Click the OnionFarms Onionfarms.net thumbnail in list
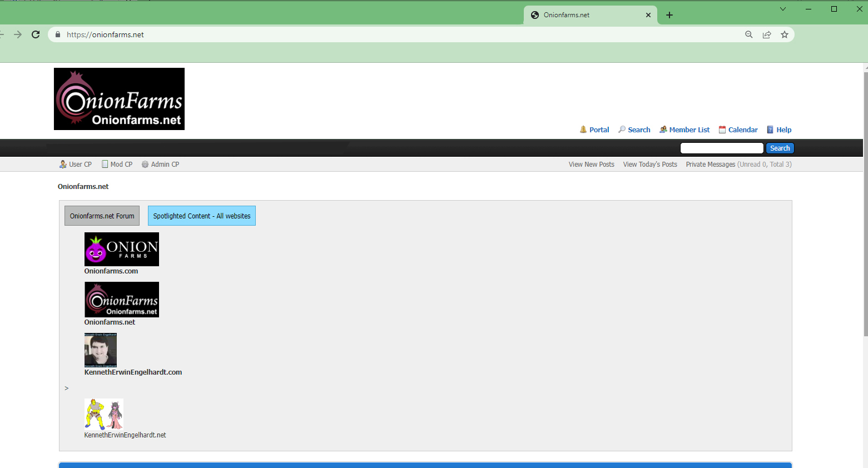The width and height of the screenshot is (868, 468). tap(122, 300)
